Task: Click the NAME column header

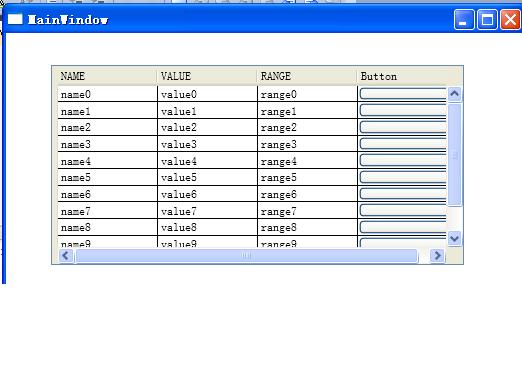Action: [x=107, y=76]
